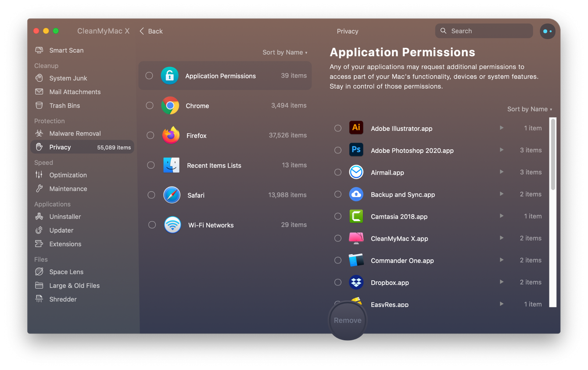Click the round Remove button
588x370 pixels.
348,320
